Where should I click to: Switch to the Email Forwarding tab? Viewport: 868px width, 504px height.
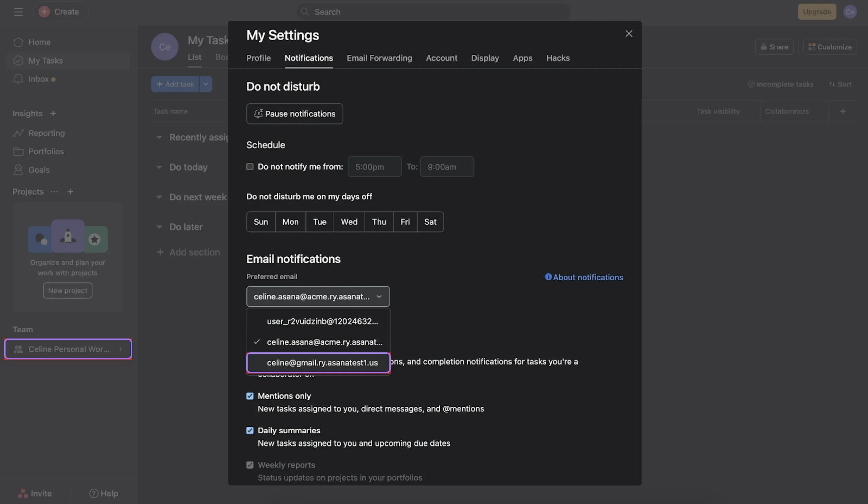point(379,58)
